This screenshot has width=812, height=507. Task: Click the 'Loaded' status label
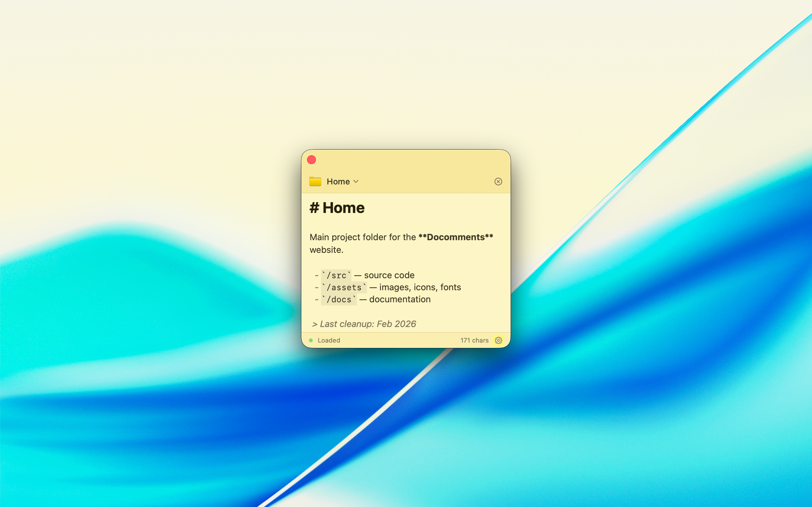[x=329, y=340]
